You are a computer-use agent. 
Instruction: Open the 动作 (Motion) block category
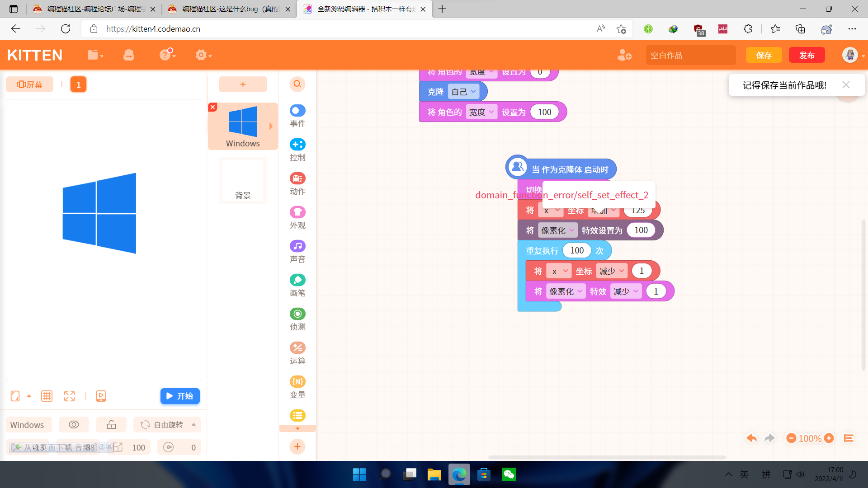click(297, 183)
